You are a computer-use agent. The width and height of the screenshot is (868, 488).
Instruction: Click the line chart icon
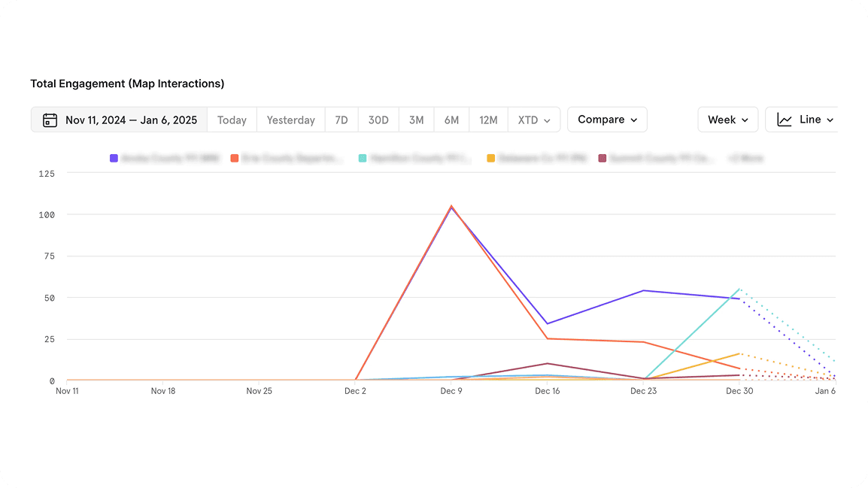pos(785,120)
